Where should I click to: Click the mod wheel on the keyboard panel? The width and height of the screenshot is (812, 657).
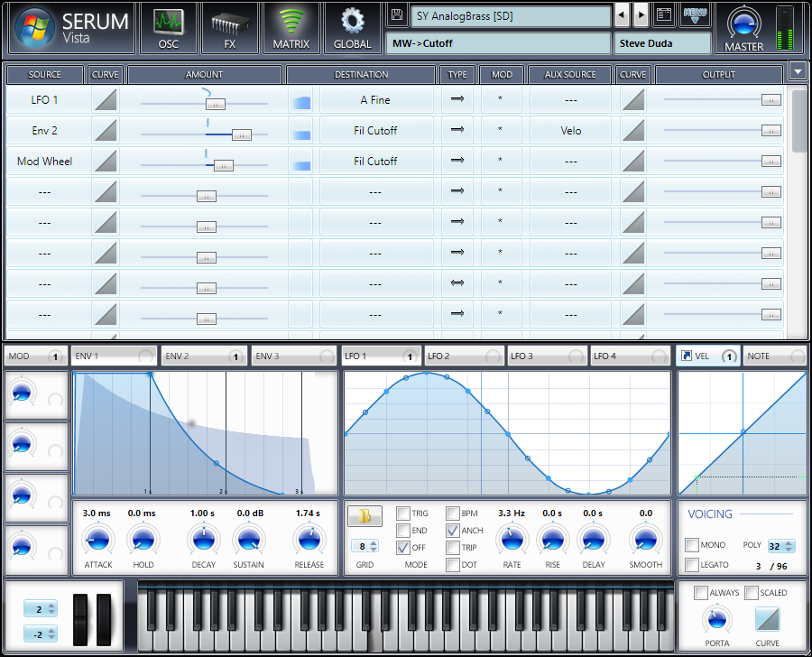tap(104, 620)
